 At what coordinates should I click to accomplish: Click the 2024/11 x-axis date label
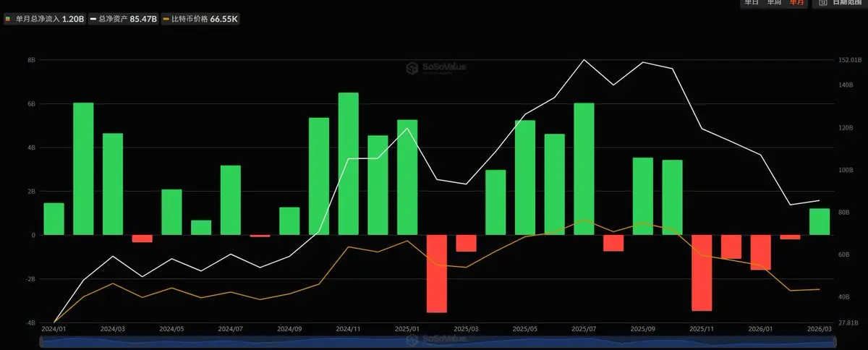click(349, 329)
